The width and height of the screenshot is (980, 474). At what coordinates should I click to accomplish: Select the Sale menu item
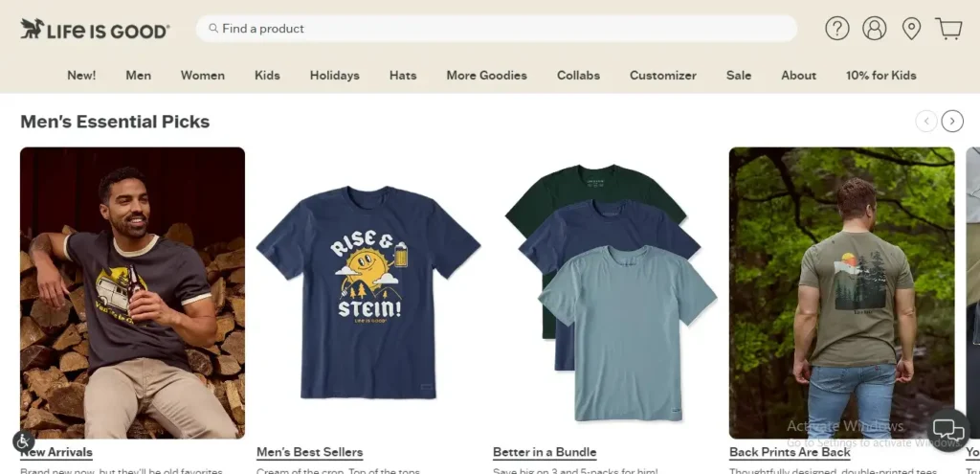click(x=739, y=76)
